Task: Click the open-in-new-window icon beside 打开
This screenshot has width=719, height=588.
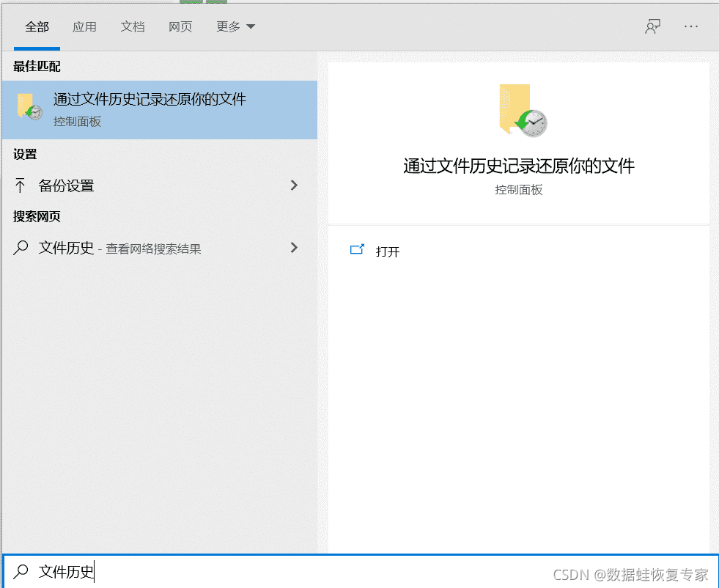Action: pyautogui.click(x=357, y=249)
